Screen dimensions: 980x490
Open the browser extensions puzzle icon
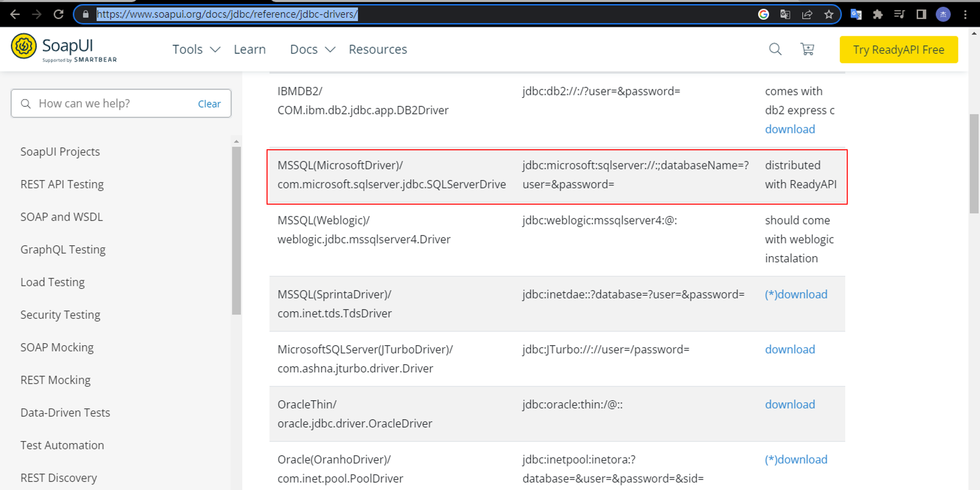click(x=878, y=14)
